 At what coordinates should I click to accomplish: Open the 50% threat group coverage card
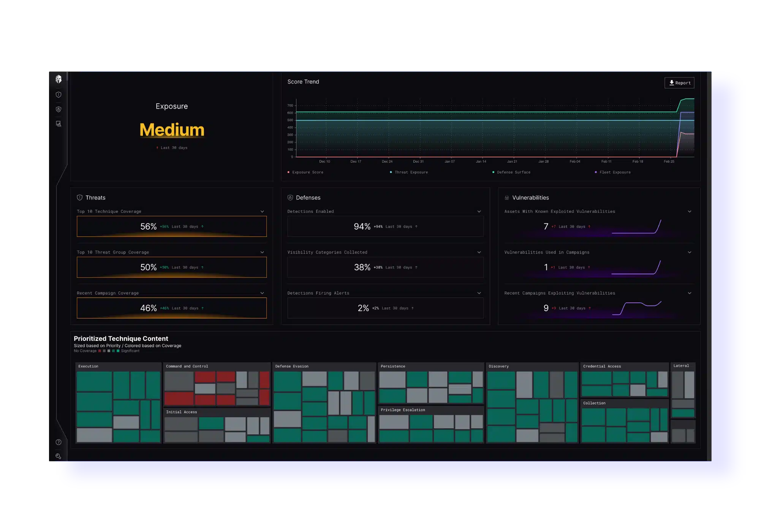172,267
